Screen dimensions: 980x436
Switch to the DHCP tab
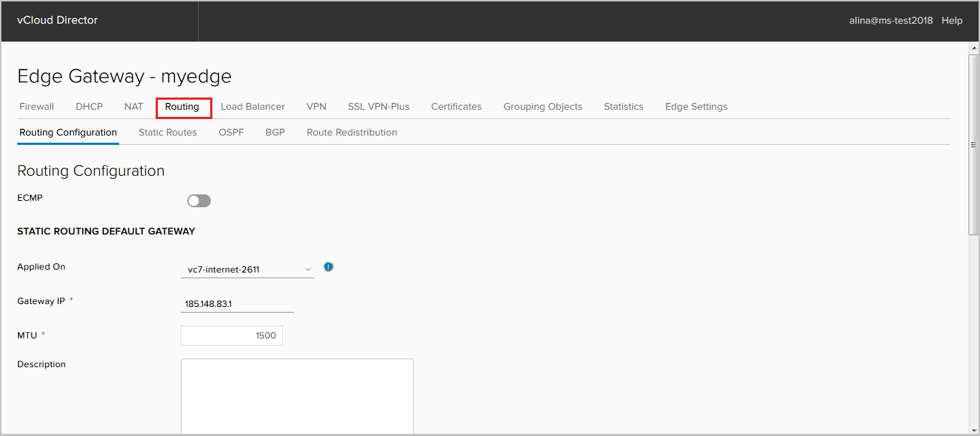[x=90, y=107]
